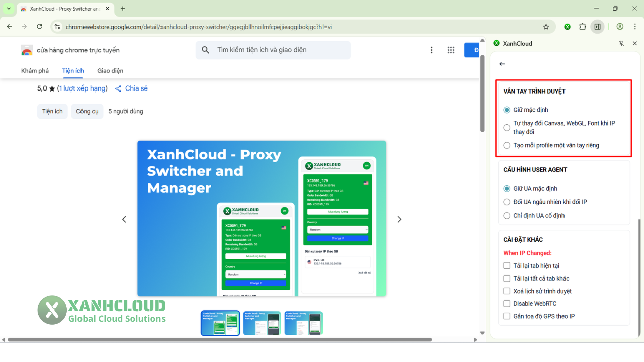Check "Xoá lịch sử trình duyệt"
This screenshot has width=644, height=362.
(x=507, y=291)
